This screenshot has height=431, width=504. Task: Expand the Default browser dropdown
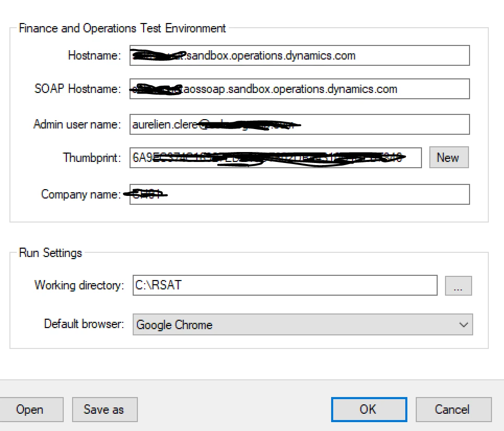pos(302,324)
